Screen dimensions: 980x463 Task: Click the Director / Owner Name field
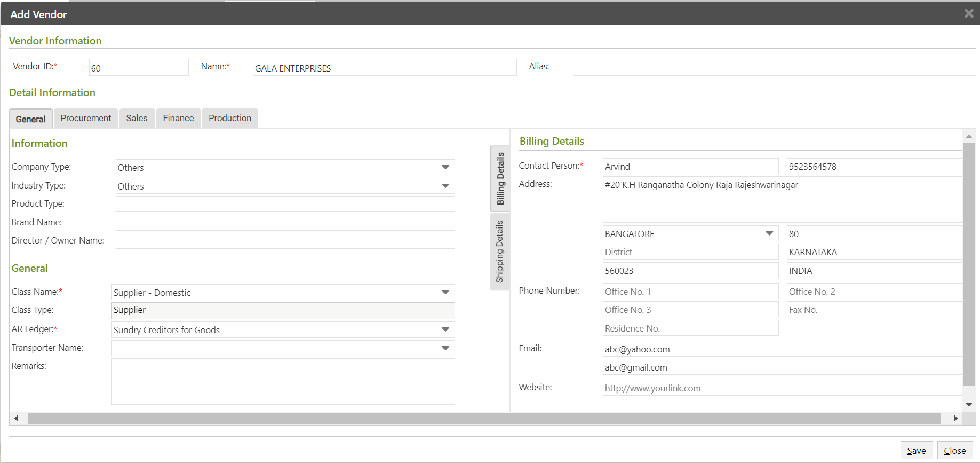coord(285,241)
